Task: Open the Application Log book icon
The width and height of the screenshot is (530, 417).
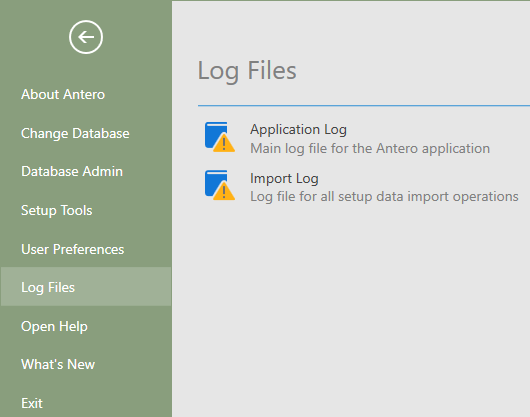Action: point(220,137)
